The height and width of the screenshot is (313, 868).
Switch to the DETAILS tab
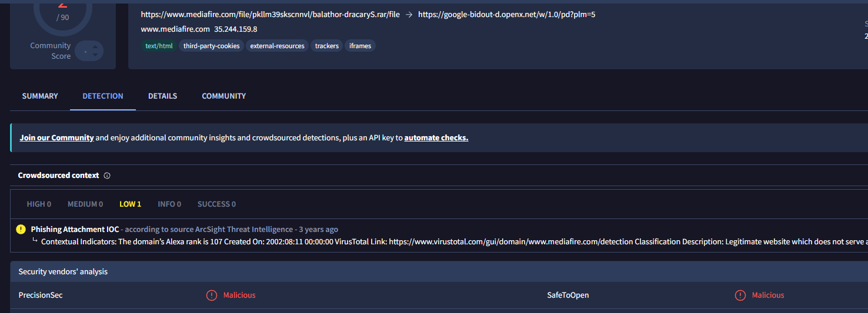coord(162,96)
